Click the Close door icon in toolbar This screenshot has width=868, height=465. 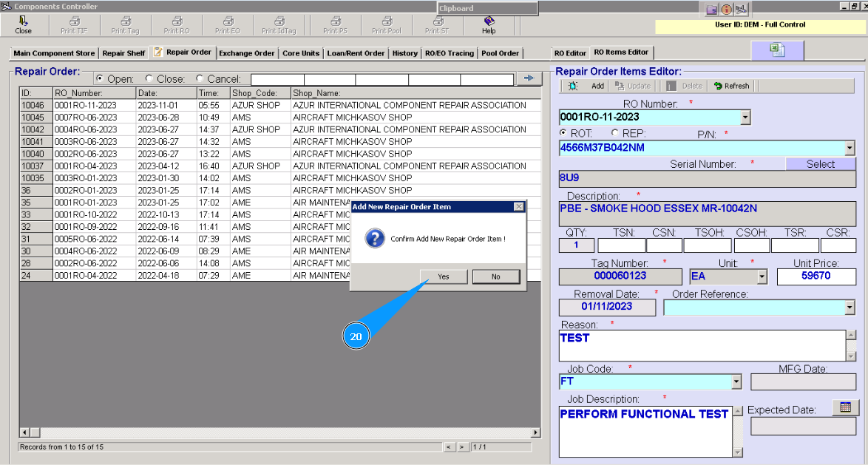coord(23,21)
